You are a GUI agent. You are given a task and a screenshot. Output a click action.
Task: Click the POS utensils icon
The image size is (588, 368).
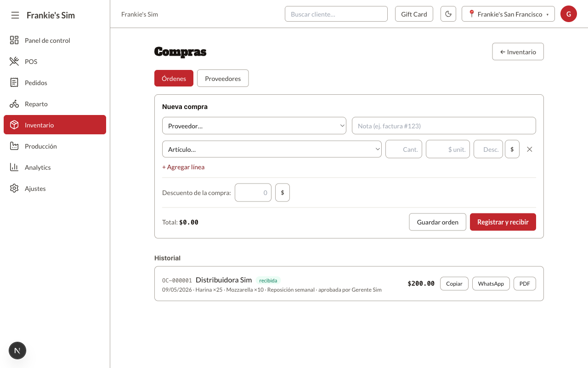[14, 62]
